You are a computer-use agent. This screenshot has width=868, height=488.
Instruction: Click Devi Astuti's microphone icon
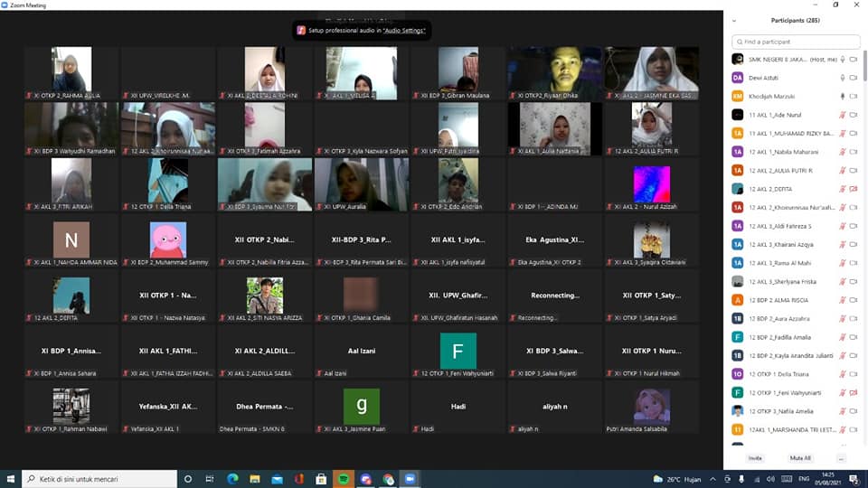pyautogui.click(x=843, y=78)
